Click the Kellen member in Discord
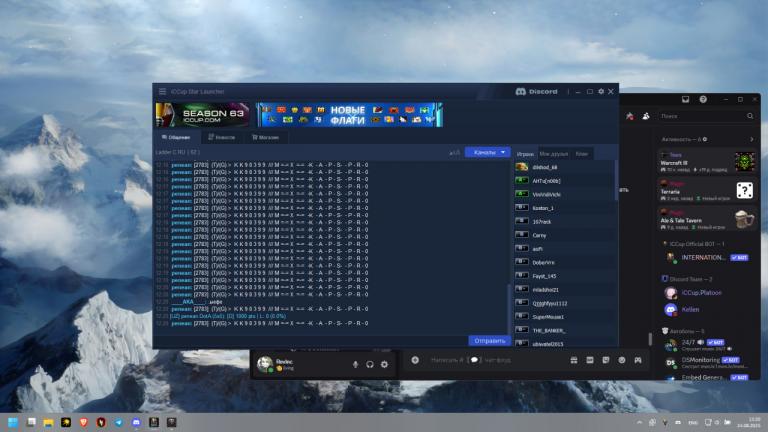768x432 pixels. coord(707,310)
